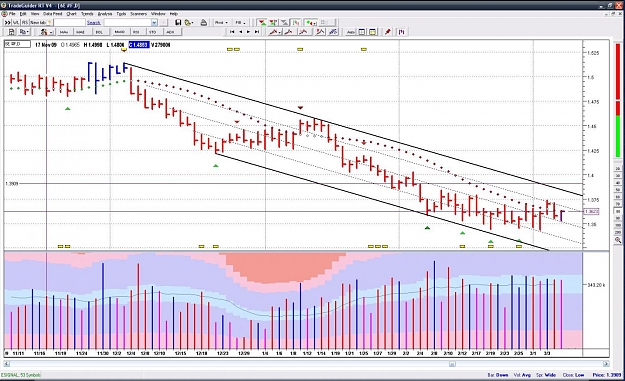The width and height of the screenshot is (625, 381).
Task: Step one bar backward
Action: [240, 32]
